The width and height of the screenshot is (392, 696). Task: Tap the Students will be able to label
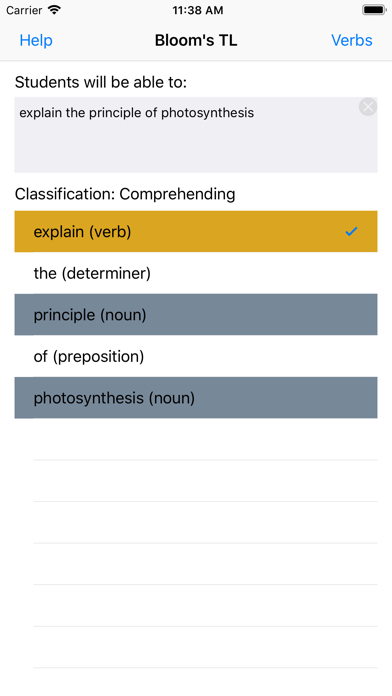[x=101, y=82]
